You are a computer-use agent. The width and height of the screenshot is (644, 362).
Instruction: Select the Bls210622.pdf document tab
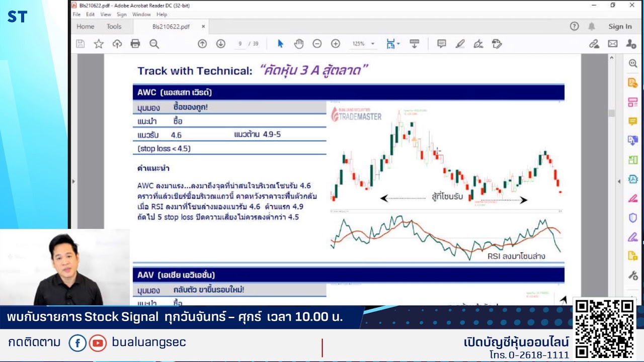click(x=171, y=27)
